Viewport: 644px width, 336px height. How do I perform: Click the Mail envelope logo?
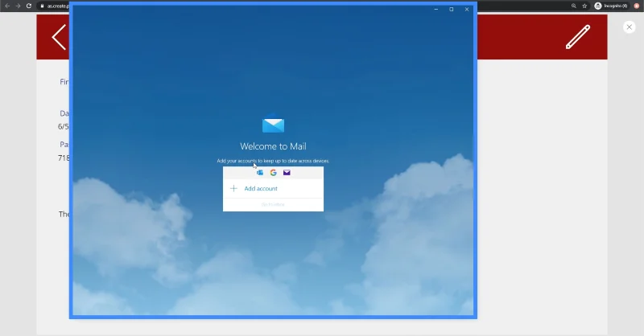[x=273, y=125]
